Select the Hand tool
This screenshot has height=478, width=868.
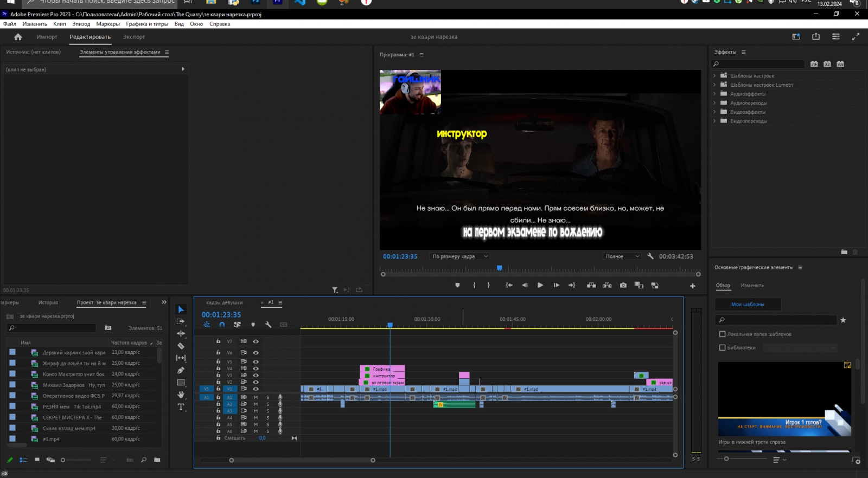(x=181, y=395)
